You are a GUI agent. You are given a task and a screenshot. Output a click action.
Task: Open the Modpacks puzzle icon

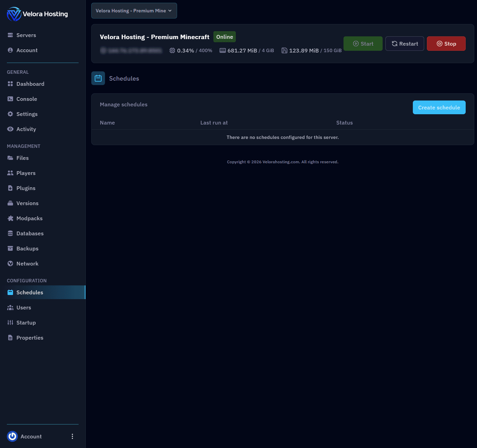coord(10,218)
